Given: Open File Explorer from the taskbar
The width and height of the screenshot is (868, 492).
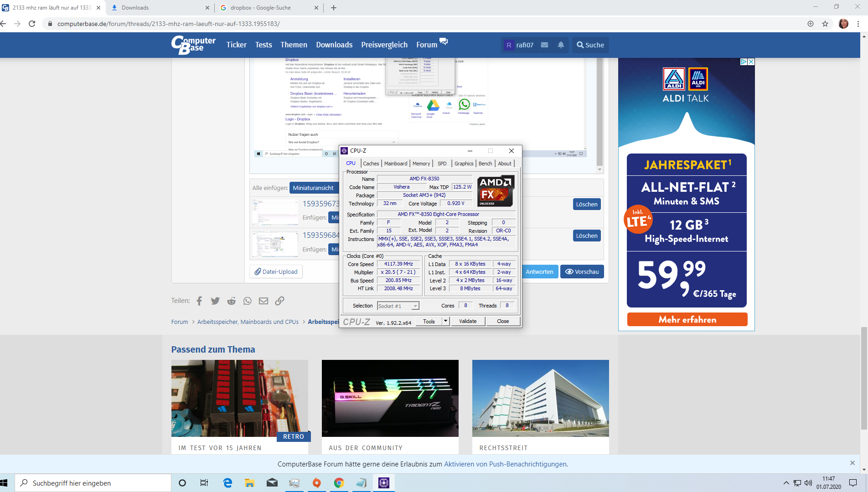Looking at the screenshot, I should [249, 483].
